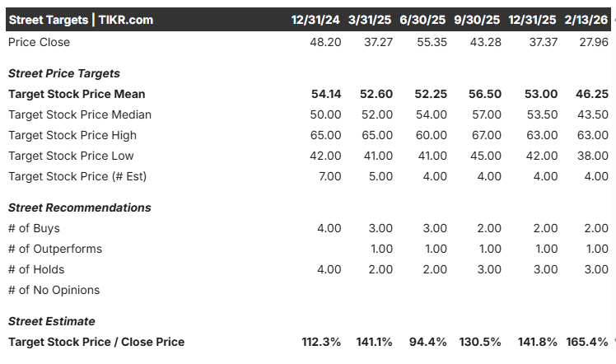Select the 12/31/24 column header
Image resolution: width=616 pixels, height=364 pixels.
pos(315,20)
